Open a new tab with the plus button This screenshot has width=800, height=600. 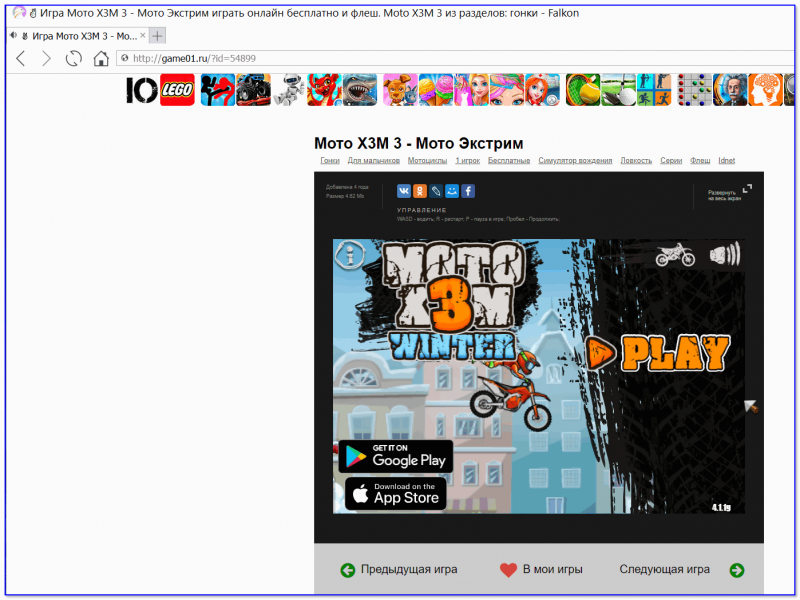tap(158, 36)
